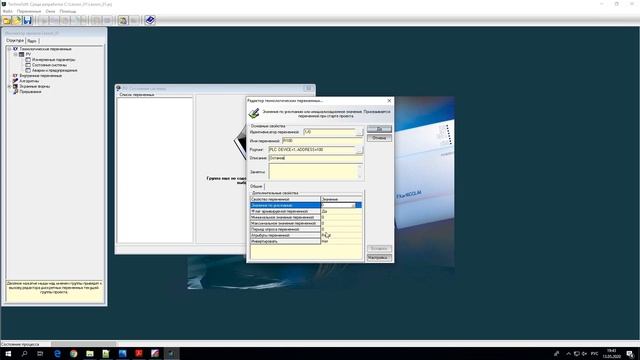Click browse button next to Родитель field

(359, 150)
